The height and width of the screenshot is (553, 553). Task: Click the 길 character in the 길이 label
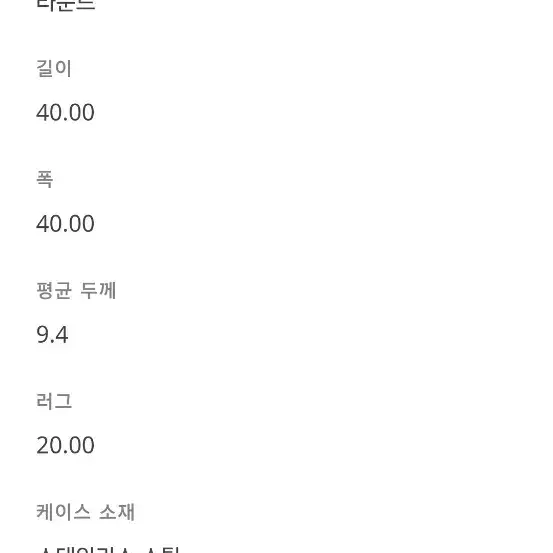pos(45,68)
